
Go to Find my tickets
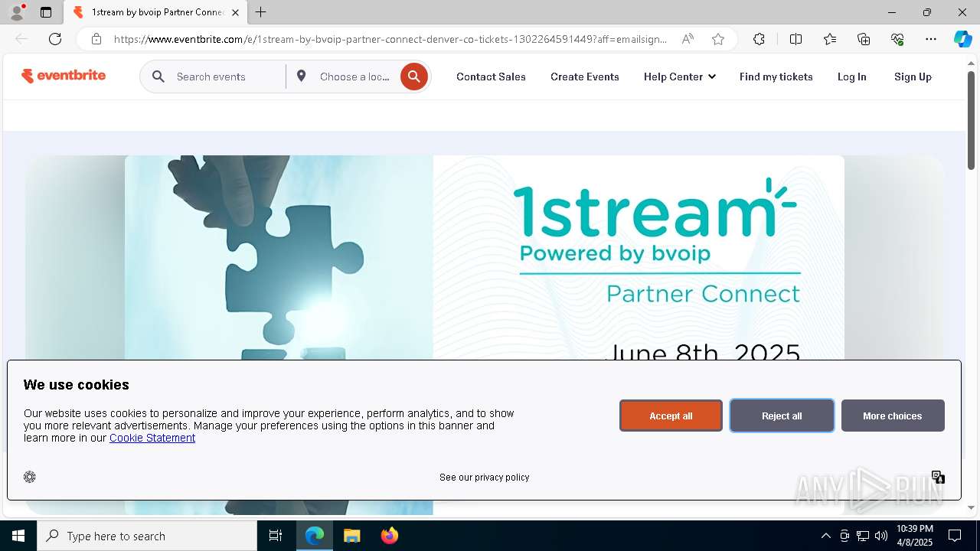776,77
